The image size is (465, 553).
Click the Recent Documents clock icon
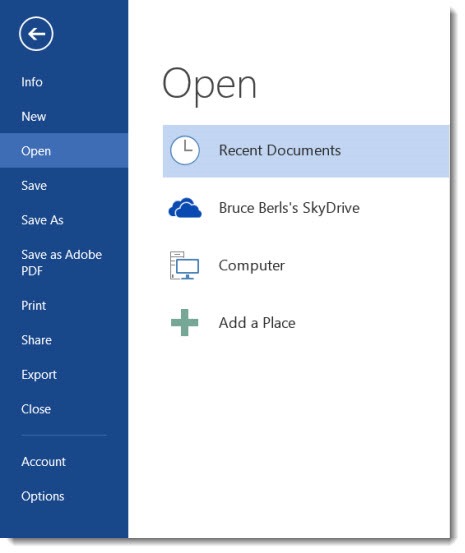pyautogui.click(x=185, y=150)
